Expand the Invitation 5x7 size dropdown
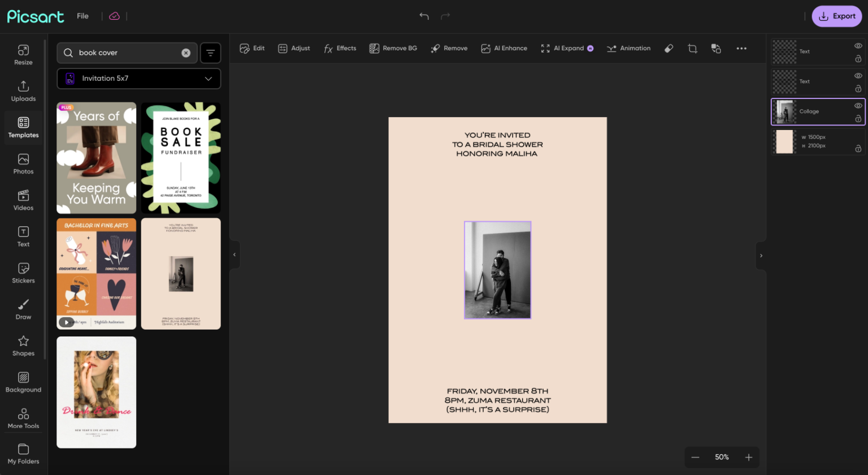 click(x=138, y=79)
